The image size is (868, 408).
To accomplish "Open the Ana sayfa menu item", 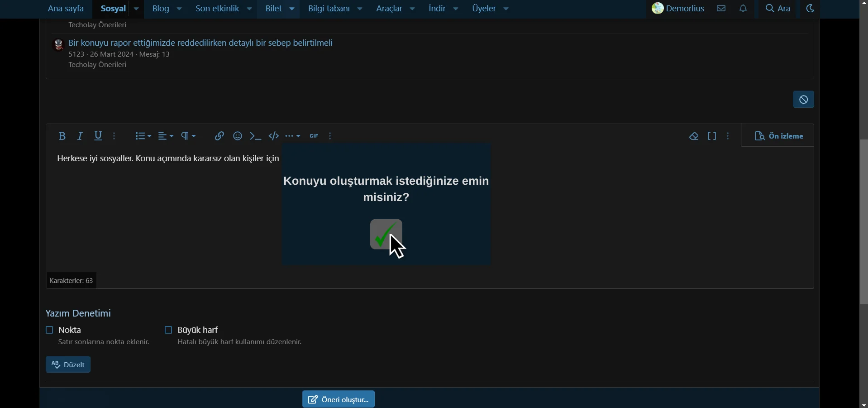I will (x=66, y=9).
